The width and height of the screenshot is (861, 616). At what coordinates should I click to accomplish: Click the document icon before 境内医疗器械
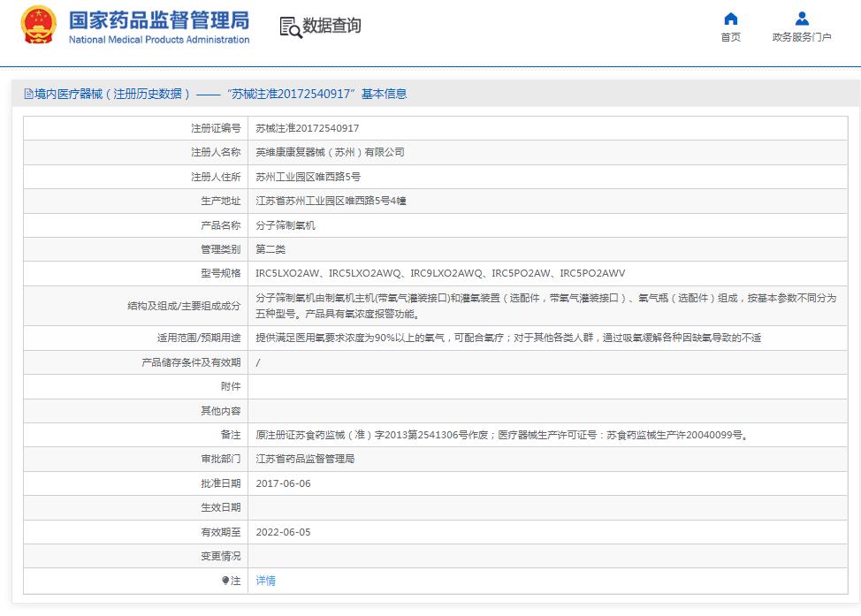28,94
